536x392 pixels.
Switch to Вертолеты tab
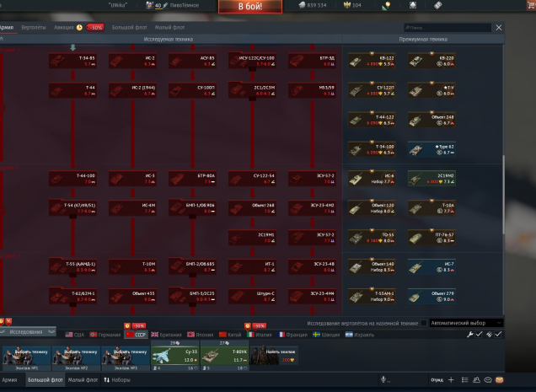click(34, 27)
